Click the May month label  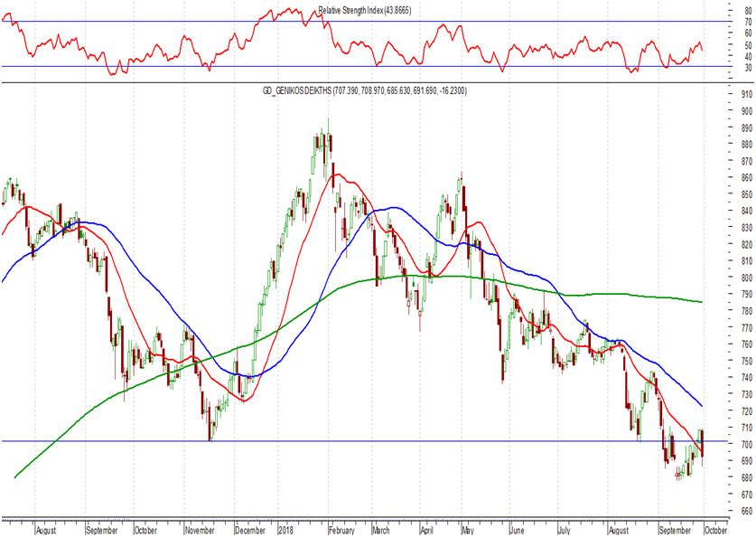(467, 530)
